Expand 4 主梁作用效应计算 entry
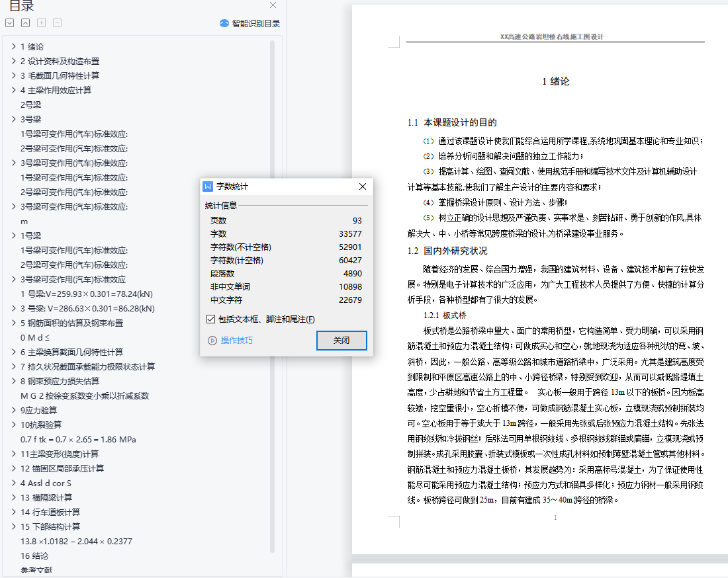Viewport: 728px width, 578px height. pos(14,90)
